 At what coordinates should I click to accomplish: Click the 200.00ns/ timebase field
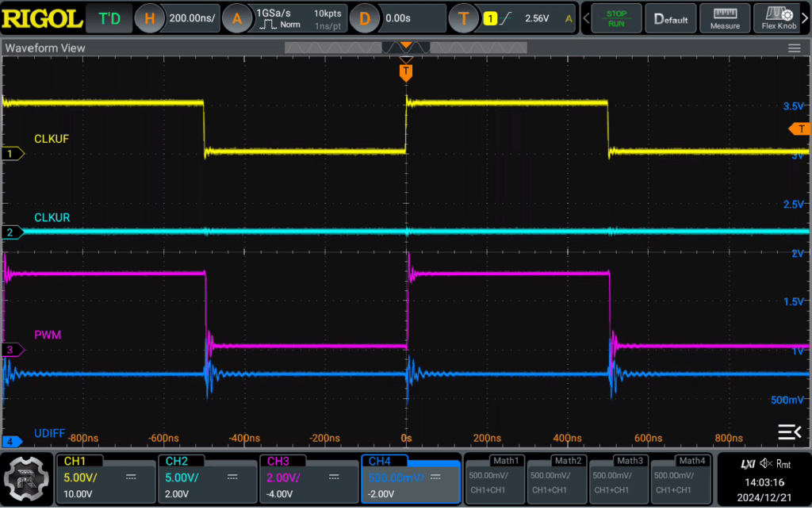pos(191,19)
